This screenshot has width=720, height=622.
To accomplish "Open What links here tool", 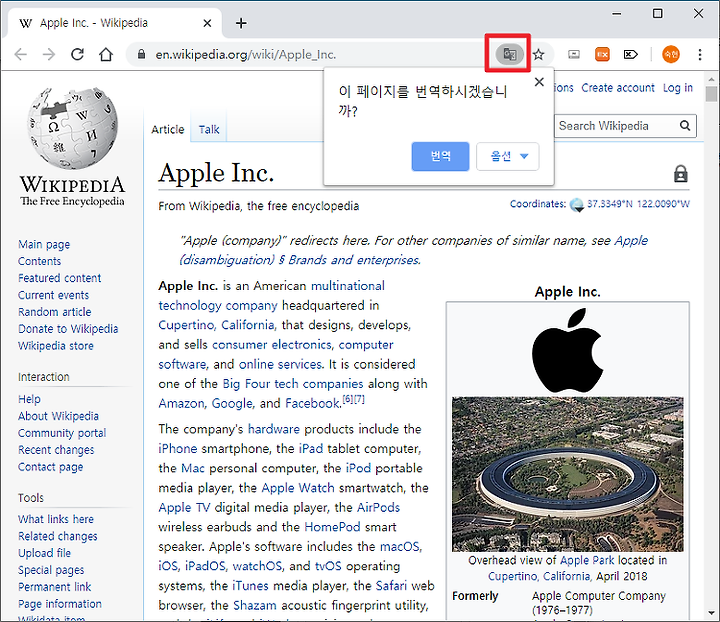I will click(x=56, y=519).
